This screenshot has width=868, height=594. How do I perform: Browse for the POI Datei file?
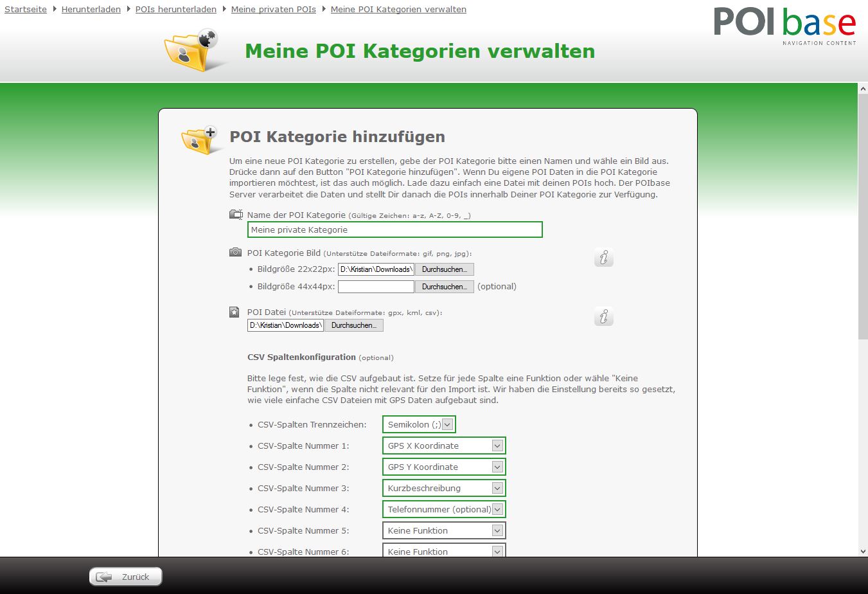click(x=354, y=325)
